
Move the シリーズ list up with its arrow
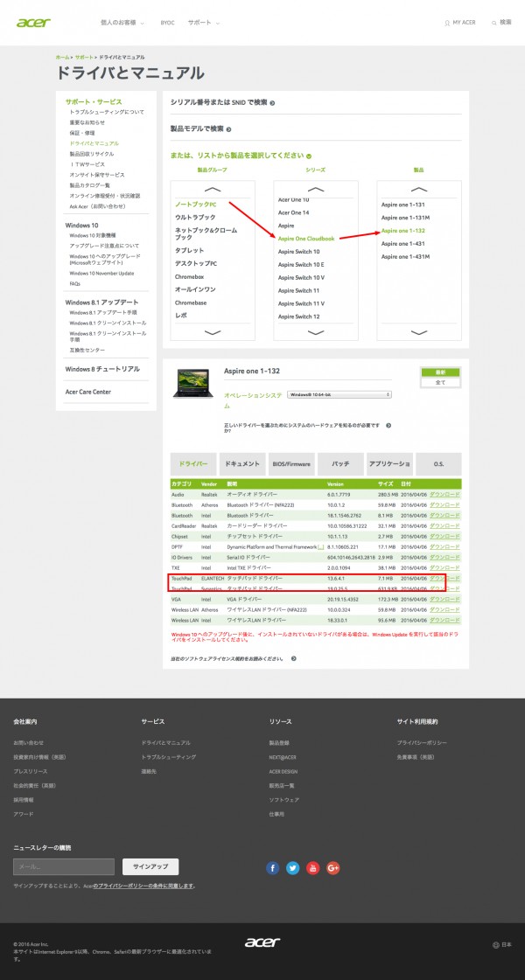tap(316, 190)
